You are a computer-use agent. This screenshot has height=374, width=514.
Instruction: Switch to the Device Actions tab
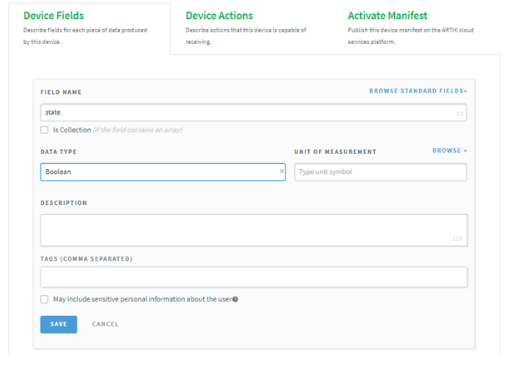[219, 16]
